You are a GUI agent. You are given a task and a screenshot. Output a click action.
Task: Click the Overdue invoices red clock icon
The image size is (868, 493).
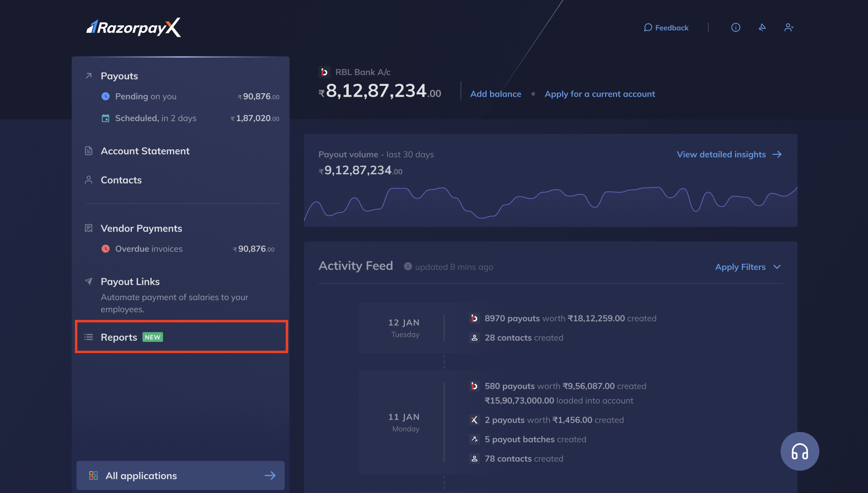[x=106, y=248]
